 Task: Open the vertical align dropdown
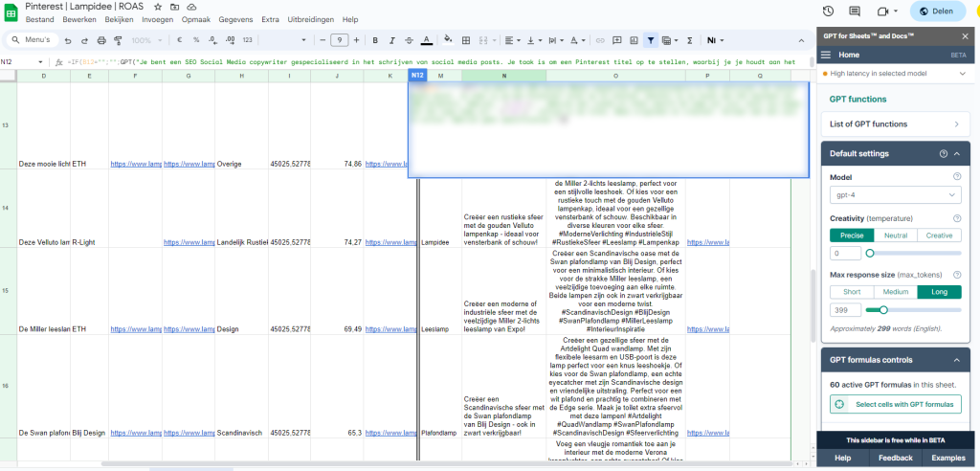pyautogui.click(x=534, y=40)
